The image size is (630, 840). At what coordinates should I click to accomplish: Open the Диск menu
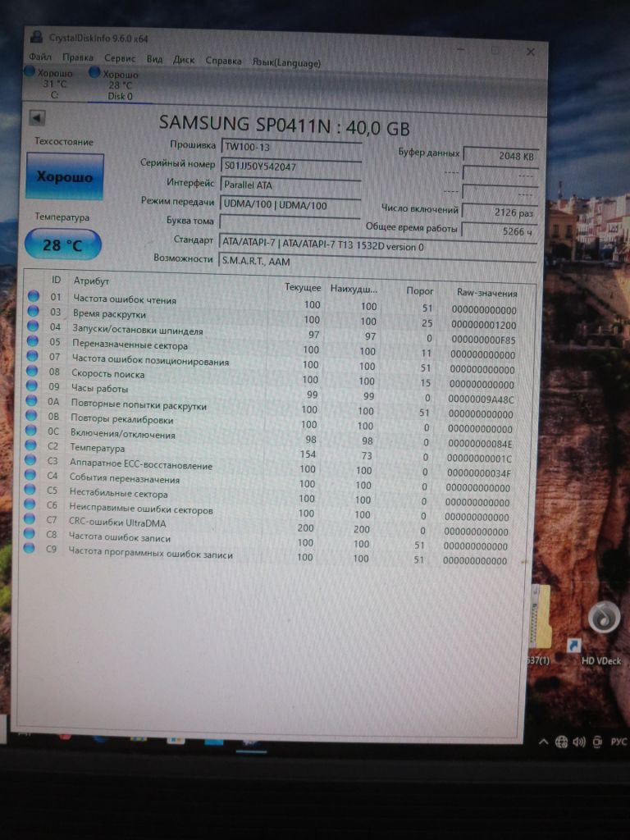(184, 60)
